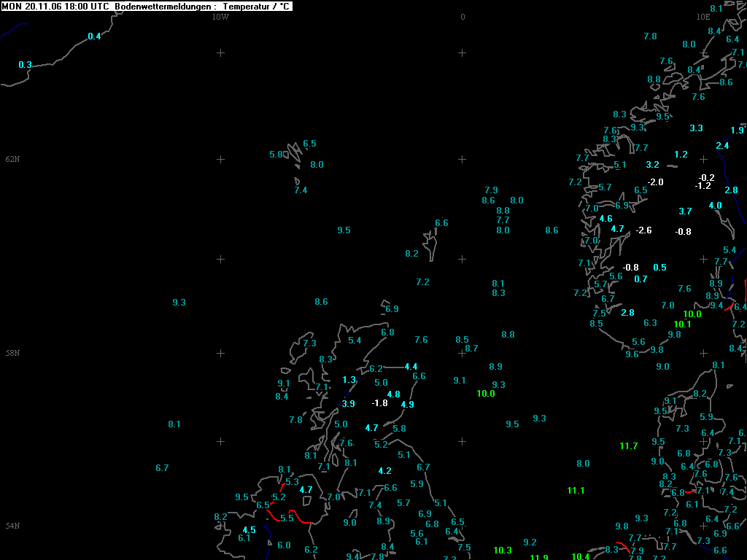Select the 10W longitude label
The height and width of the screenshot is (560, 747).
click(220, 17)
